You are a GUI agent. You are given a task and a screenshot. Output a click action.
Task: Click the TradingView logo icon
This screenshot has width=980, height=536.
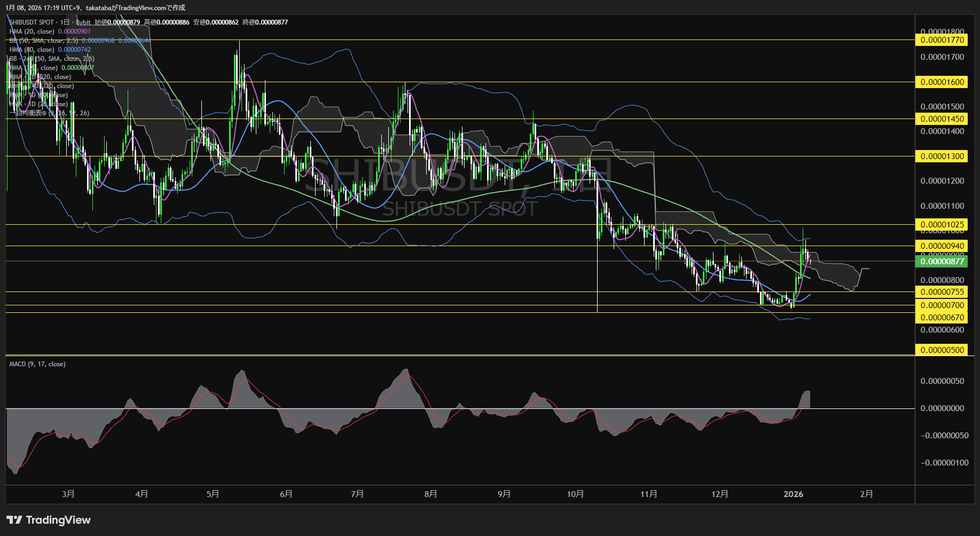[14, 520]
